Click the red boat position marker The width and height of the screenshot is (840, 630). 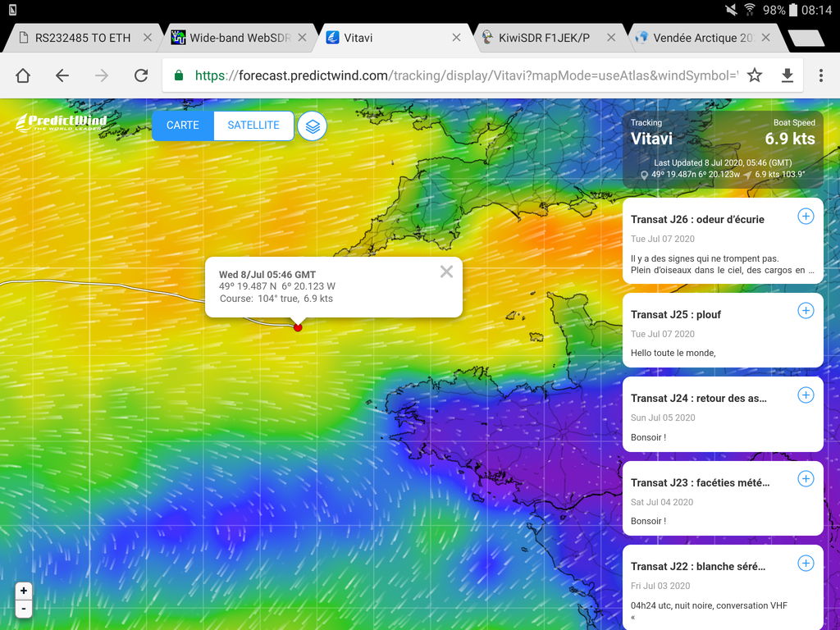click(x=298, y=327)
